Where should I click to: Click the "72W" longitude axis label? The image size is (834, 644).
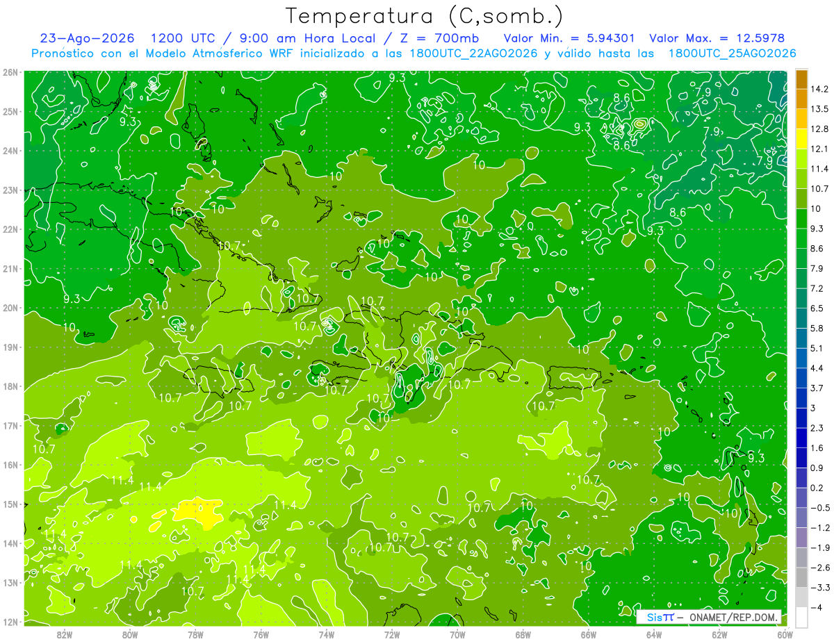tap(392, 634)
